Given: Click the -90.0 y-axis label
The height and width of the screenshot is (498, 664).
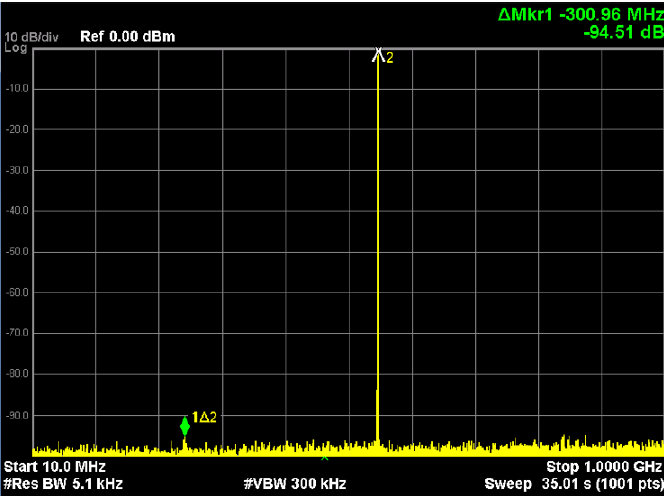Looking at the screenshot, I should pyautogui.click(x=17, y=415).
